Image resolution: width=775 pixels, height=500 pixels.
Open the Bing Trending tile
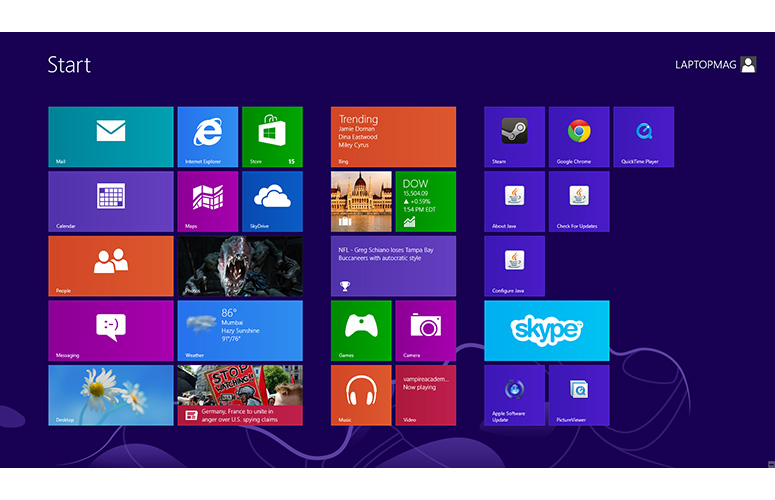tap(393, 137)
